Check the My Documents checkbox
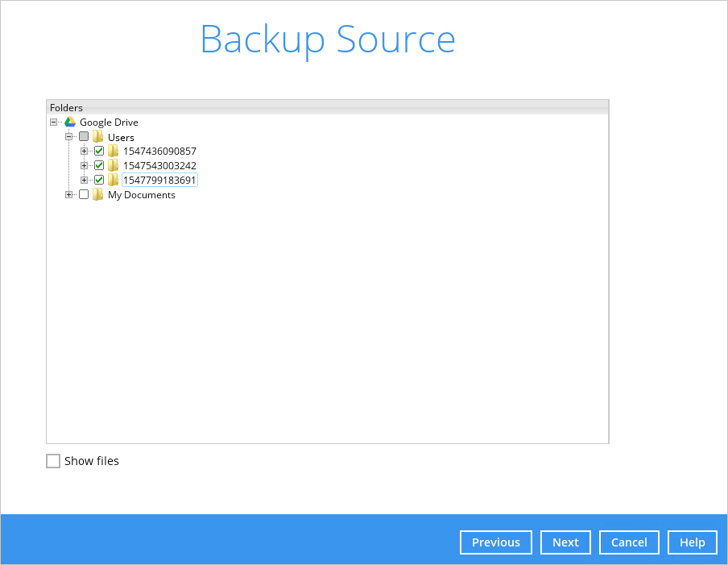The image size is (728, 565). pos(84,194)
